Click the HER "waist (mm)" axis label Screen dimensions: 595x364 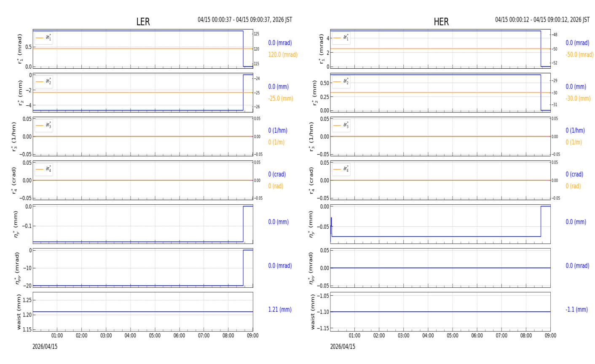click(313, 312)
